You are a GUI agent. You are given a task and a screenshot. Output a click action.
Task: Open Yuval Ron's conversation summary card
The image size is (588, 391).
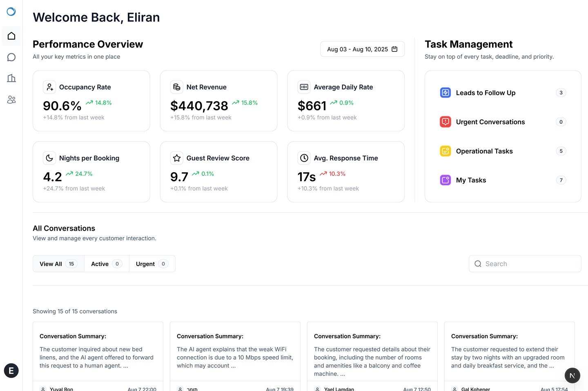(x=98, y=355)
